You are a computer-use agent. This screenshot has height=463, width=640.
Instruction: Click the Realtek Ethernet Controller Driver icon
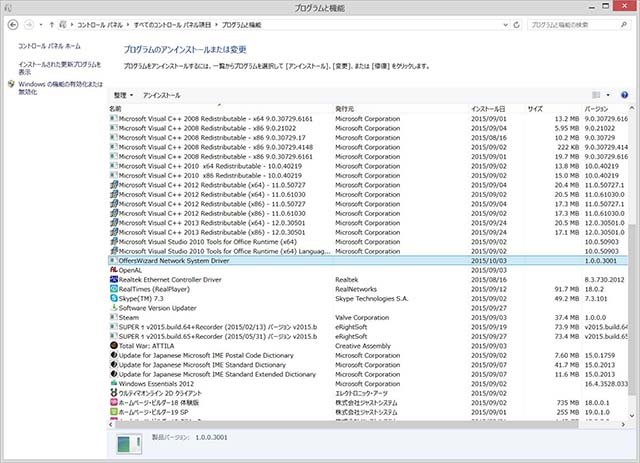114,279
